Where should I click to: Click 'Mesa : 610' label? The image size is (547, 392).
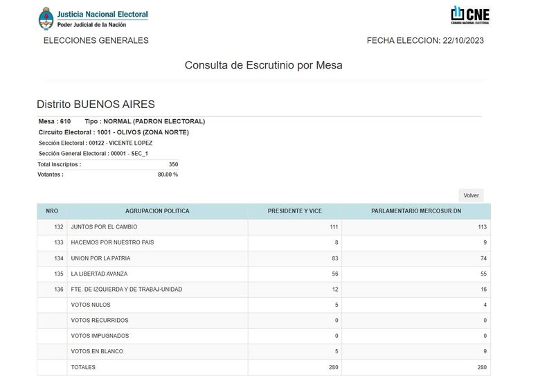[55, 121]
